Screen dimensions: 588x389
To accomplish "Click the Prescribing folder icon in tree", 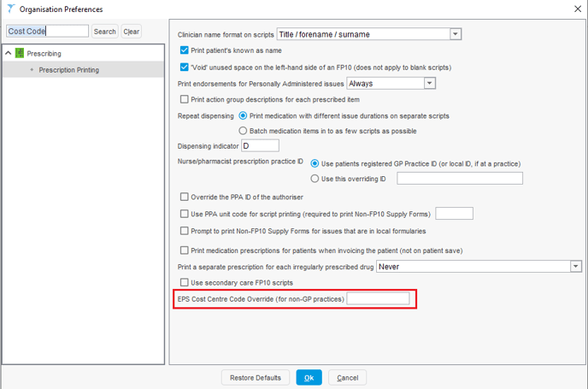I will pyautogui.click(x=20, y=54).
